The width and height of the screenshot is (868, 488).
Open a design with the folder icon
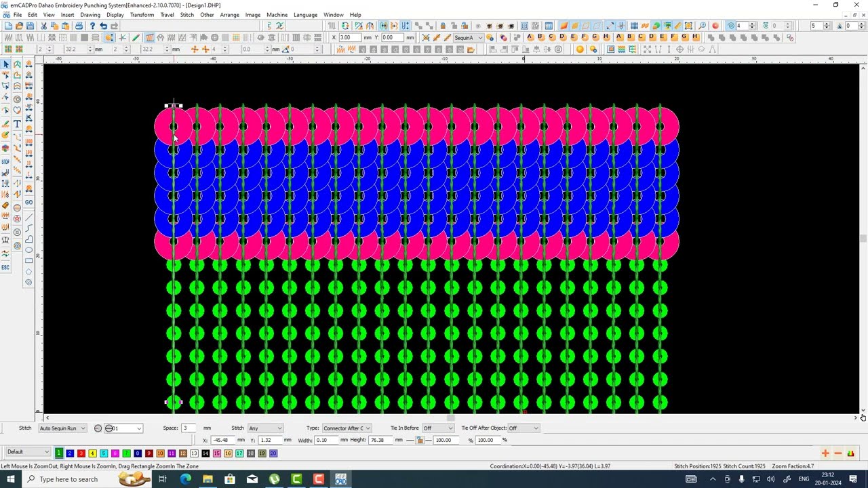click(19, 26)
